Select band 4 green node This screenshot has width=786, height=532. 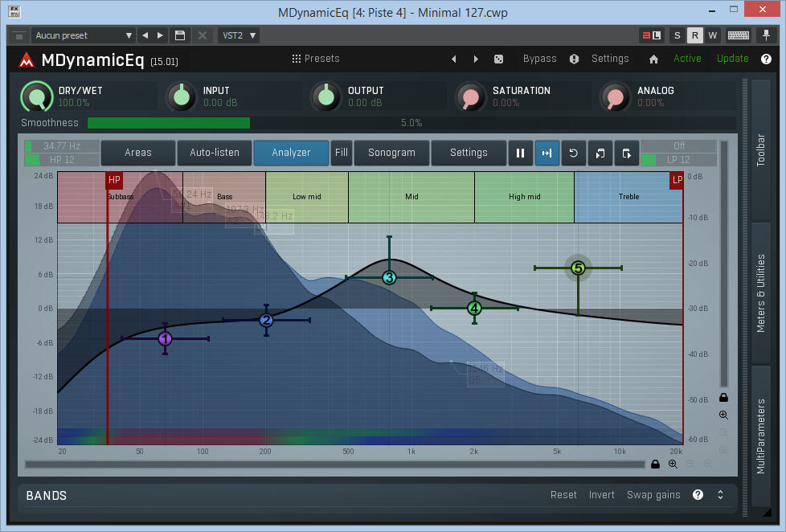(x=474, y=309)
